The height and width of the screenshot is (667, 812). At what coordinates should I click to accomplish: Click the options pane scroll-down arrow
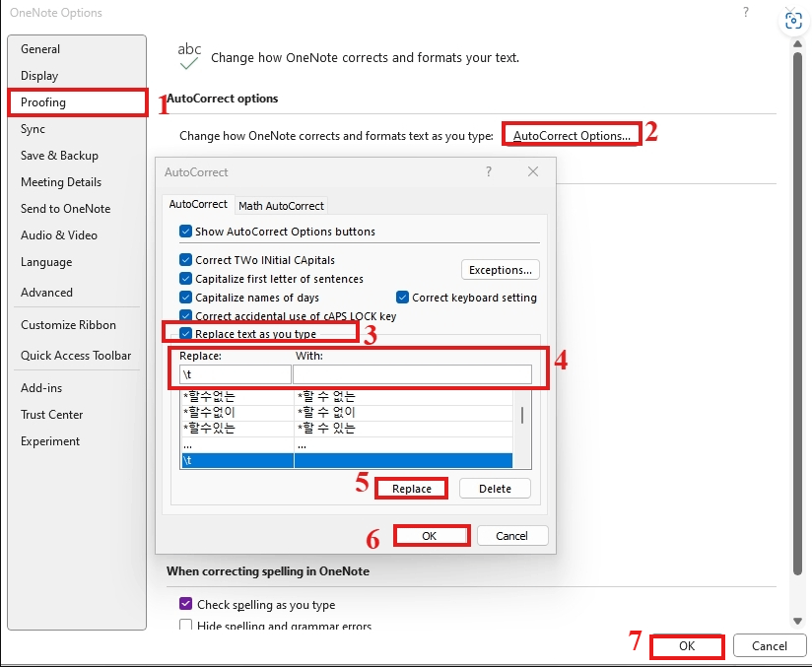(x=797, y=621)
